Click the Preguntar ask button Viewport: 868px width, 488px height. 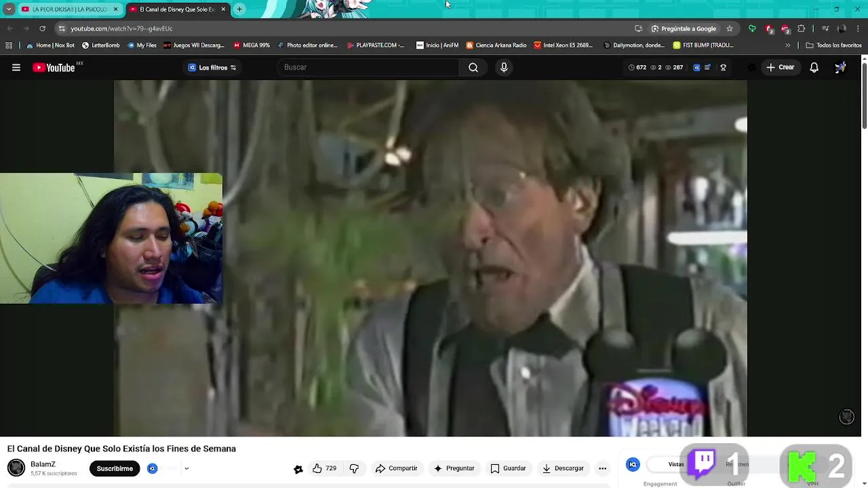pyautogui.click(x=454, y=468)
